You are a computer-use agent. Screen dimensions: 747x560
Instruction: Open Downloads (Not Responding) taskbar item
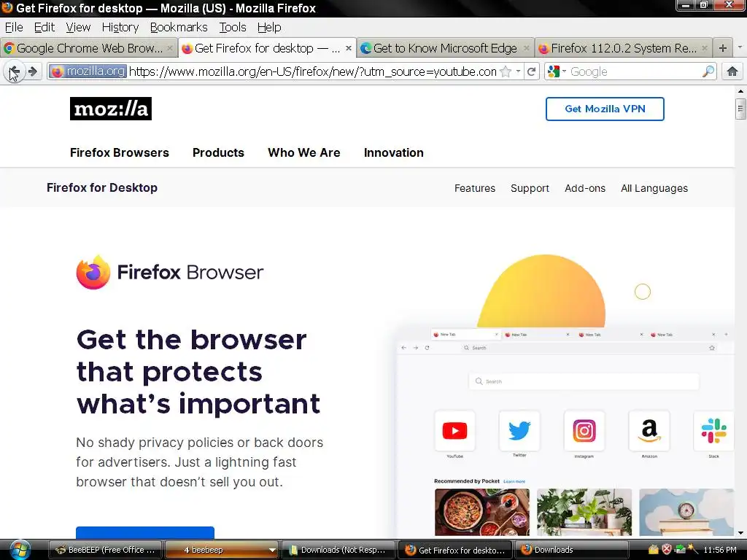coord(338,550)
